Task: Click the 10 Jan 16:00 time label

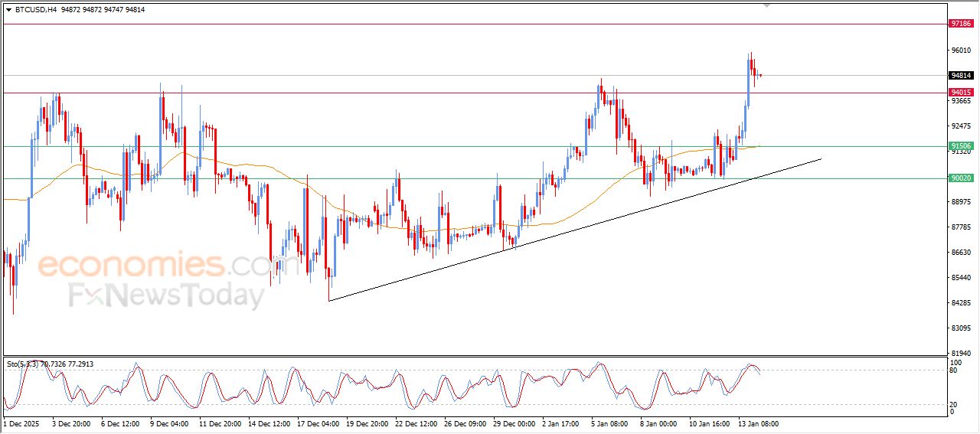Action: click(709, 423)
